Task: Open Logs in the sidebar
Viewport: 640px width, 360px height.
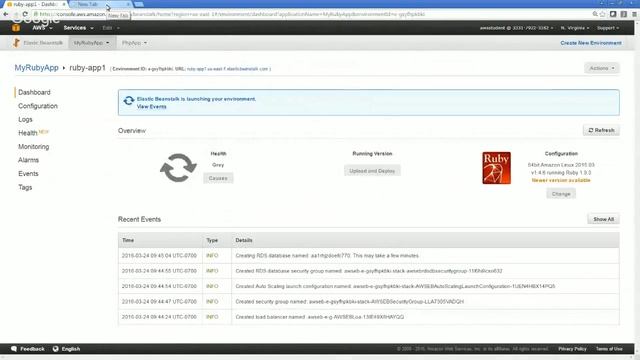Action: coord(25,120)
